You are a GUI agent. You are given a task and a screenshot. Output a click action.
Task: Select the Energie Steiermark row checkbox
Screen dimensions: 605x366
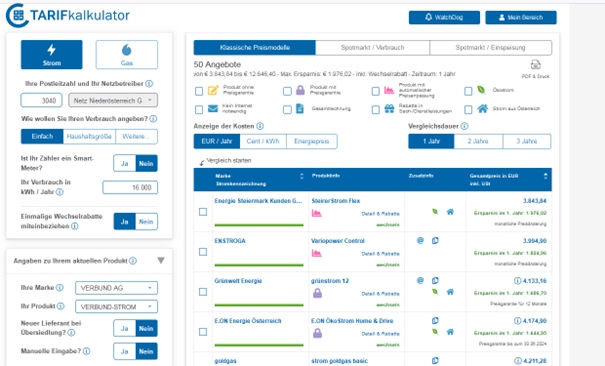[x=203, y=212]
